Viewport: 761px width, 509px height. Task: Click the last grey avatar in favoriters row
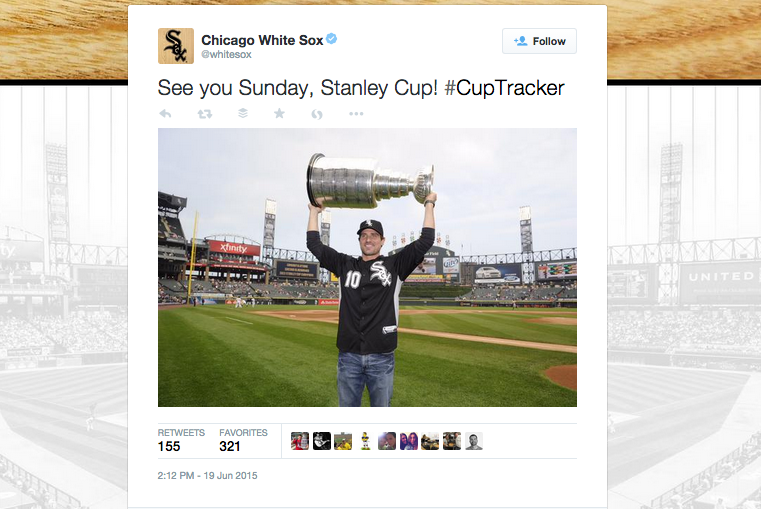474,441
